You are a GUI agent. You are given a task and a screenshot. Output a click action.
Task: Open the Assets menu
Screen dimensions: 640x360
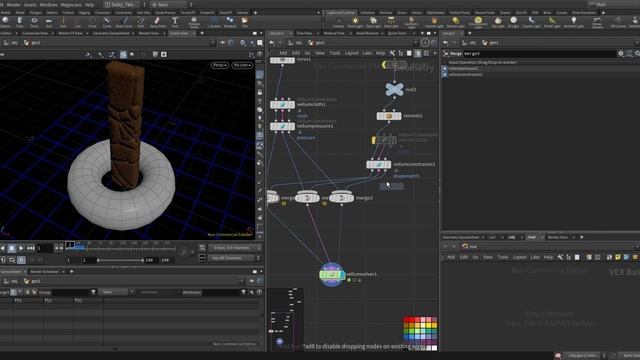click(30, 5)
